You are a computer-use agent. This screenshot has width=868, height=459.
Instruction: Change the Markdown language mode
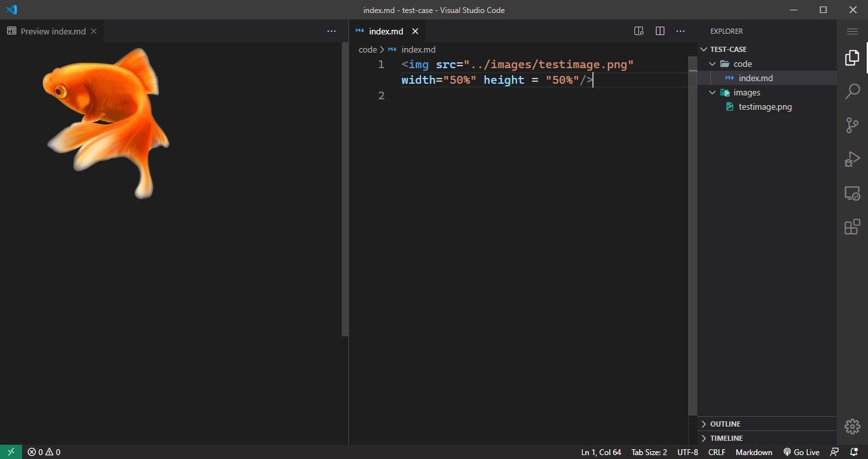pos(754,451)
